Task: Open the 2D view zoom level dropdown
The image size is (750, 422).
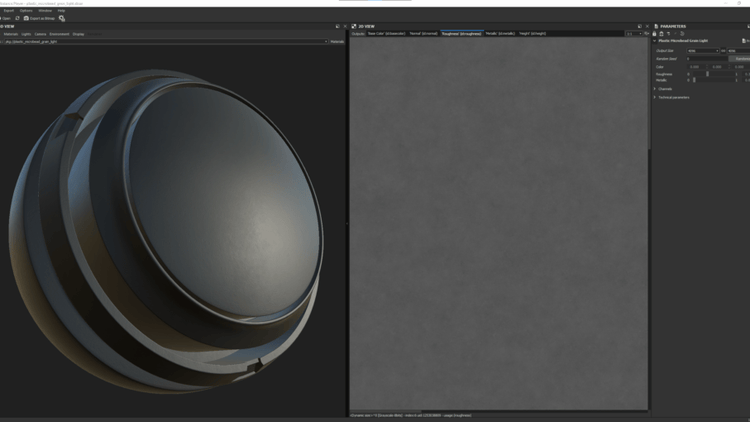Action: [x=632, y=33]
